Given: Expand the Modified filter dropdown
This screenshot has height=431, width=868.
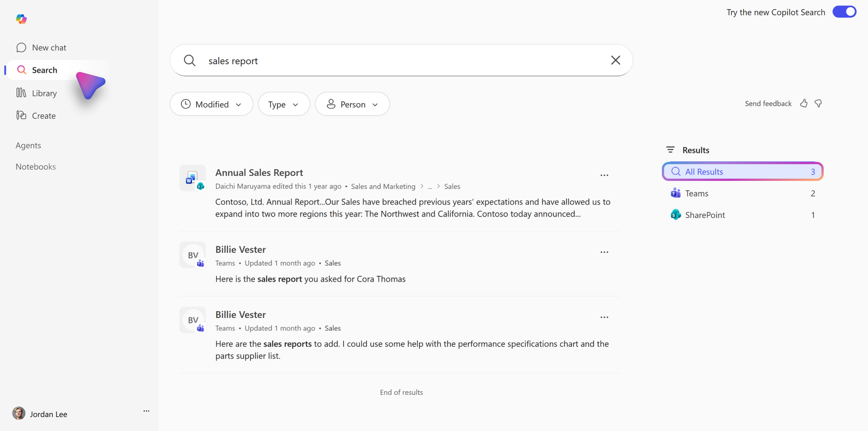Looking at the screenshot, I should 211,104.
